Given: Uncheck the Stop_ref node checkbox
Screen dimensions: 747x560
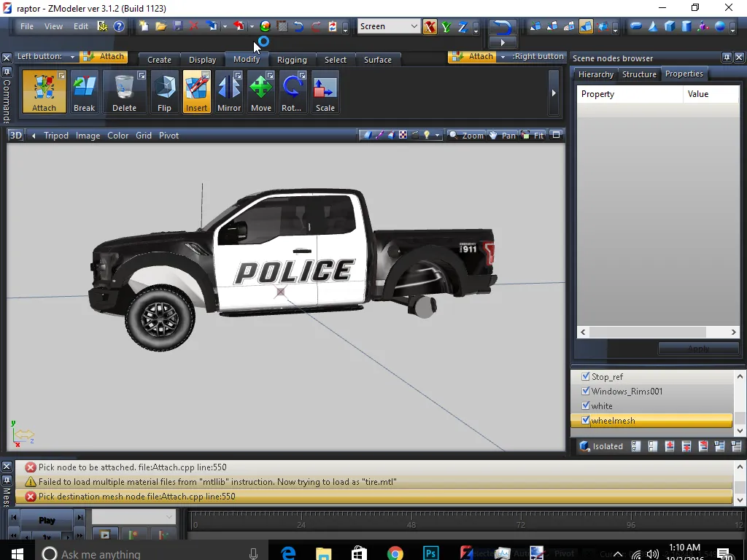Looking at the screenshot, I should [585, 377].
